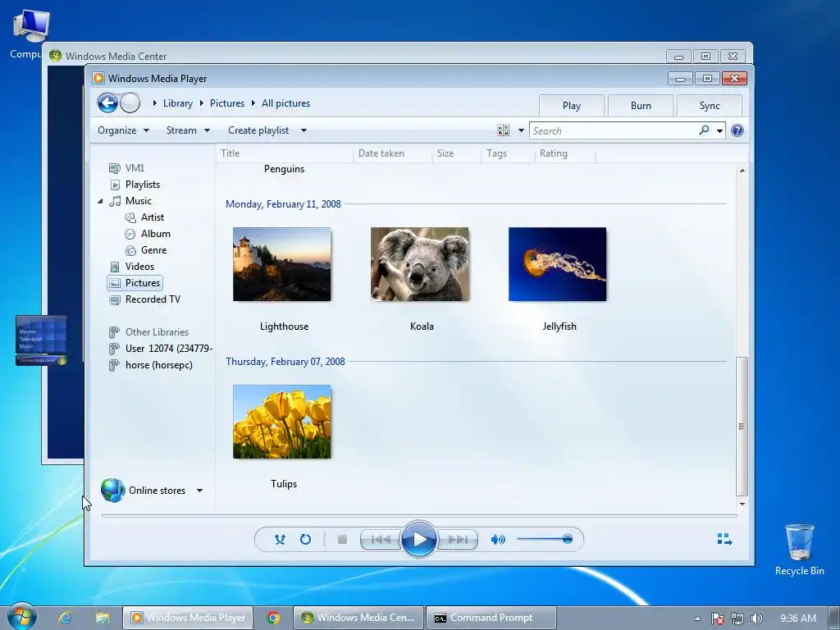Viewport: 840px width, 630px height.
Task: Open Internet Explorer from taskbar
Action: point(66,618)
